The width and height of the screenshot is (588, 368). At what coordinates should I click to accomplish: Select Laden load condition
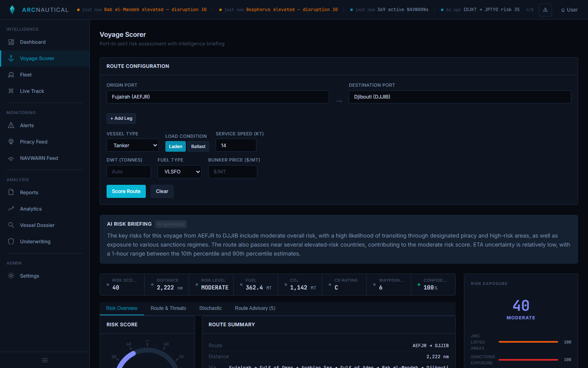[x=175, y=146]
